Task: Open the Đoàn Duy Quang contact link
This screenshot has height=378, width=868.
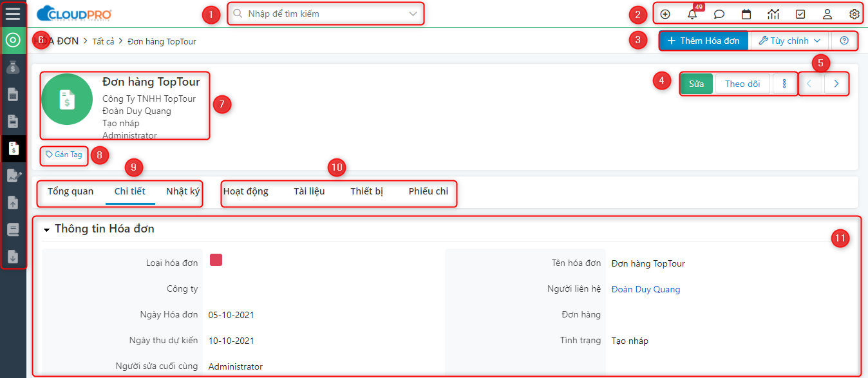Action: [646, 289]
